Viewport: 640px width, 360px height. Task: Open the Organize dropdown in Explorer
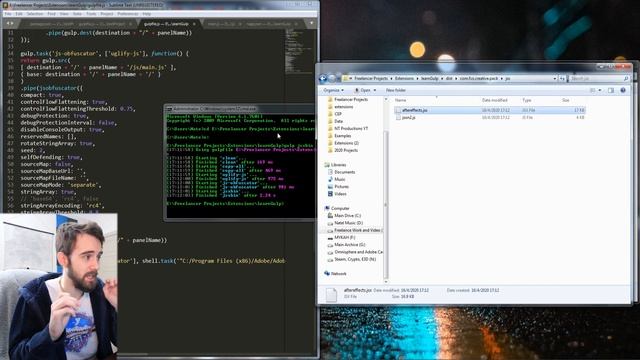click(x=334, y=90)
